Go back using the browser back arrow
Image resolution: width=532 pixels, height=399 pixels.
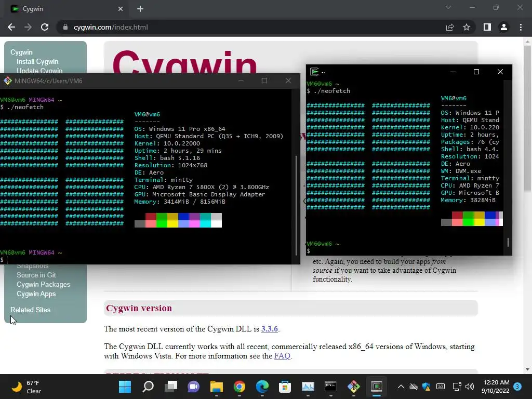pos(11,27)
